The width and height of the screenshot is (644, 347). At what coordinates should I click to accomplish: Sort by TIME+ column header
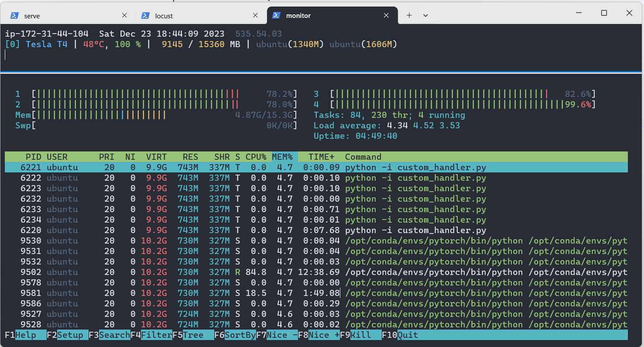click(322, 157)
